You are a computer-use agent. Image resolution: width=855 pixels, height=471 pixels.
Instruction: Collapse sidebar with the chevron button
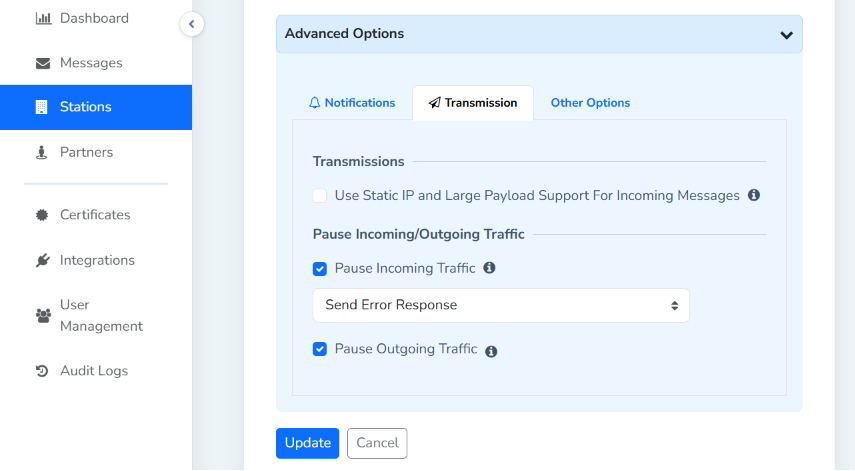[x=191, y=24]
